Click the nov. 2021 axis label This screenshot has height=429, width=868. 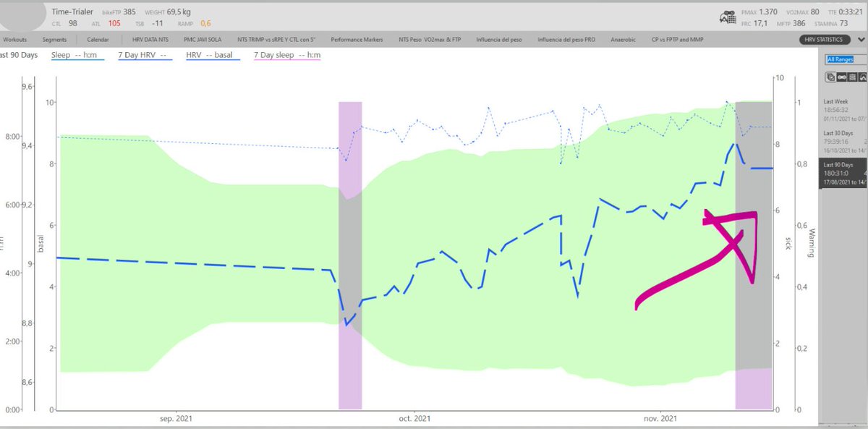point(660,418)
